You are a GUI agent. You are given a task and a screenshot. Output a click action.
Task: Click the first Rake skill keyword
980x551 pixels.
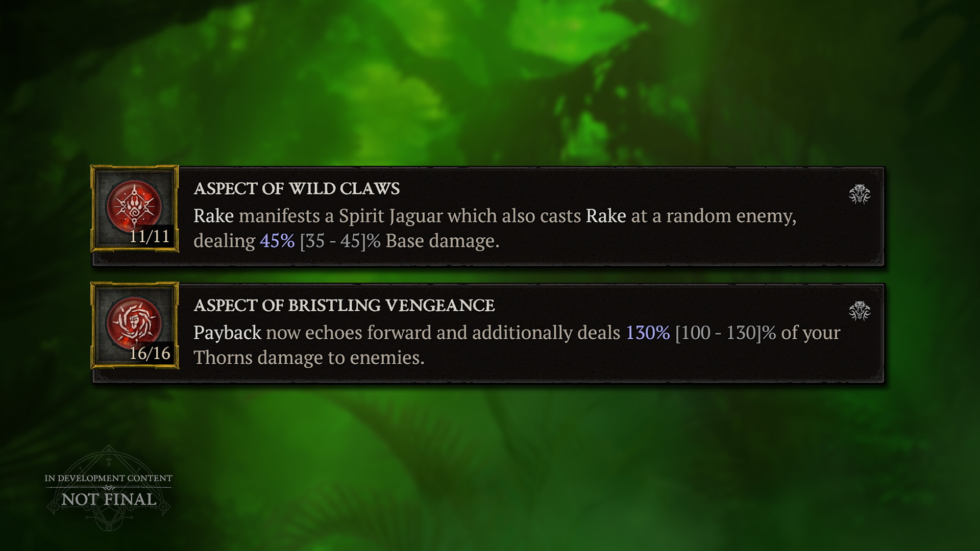click(x=213, y=216)
